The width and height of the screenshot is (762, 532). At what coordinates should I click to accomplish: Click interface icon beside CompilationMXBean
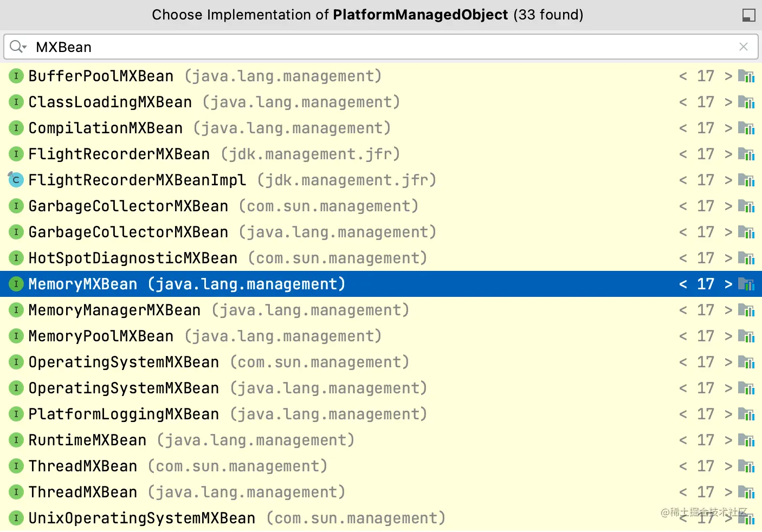click(16, 128)
